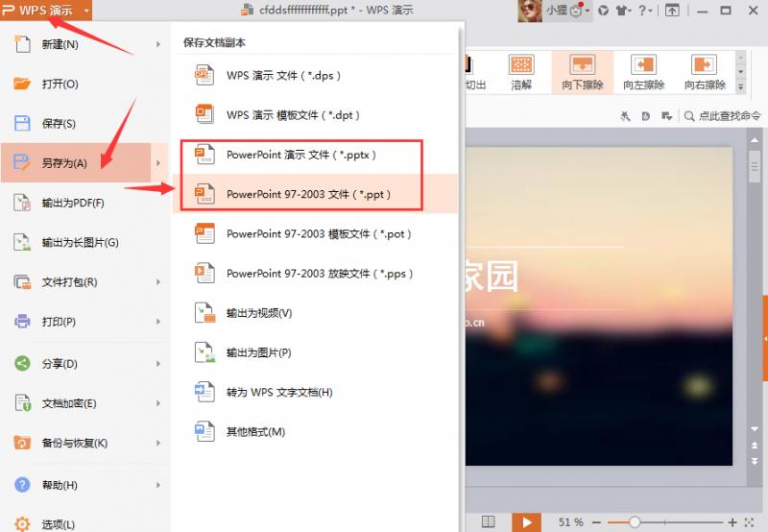
Task: Expand the 分享(D) submenu arrow
Action: tap(157, 364)
